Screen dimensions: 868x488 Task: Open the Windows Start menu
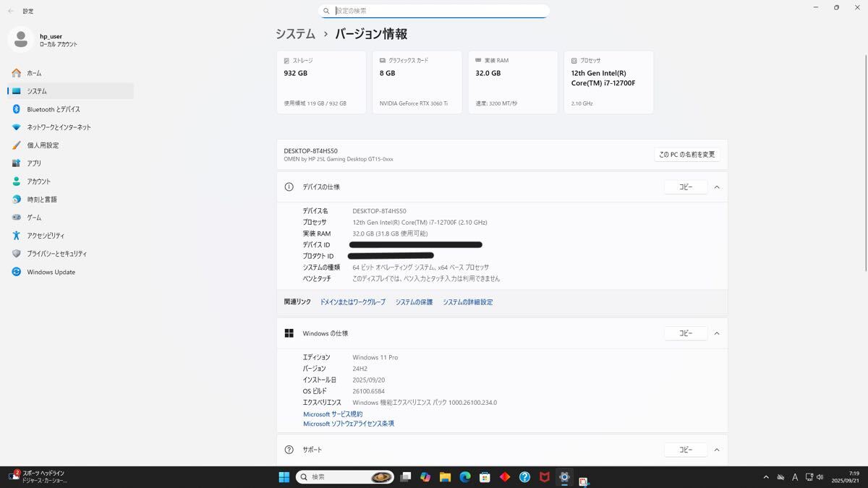[x=284, y=477]
